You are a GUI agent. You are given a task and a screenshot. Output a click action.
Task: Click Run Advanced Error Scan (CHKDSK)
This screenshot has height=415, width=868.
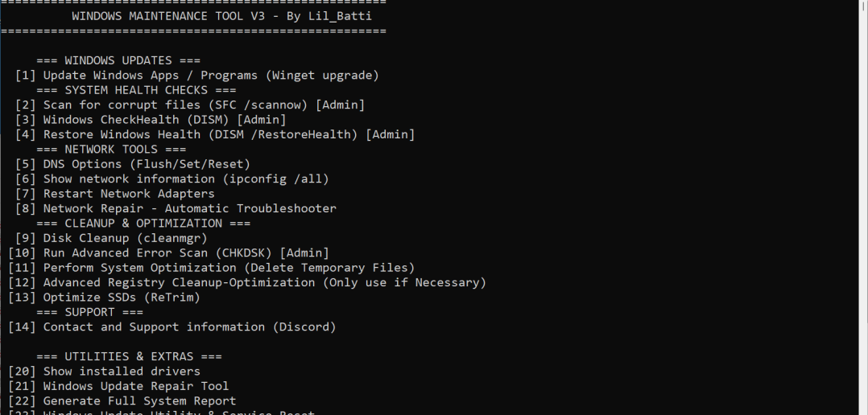185,253
